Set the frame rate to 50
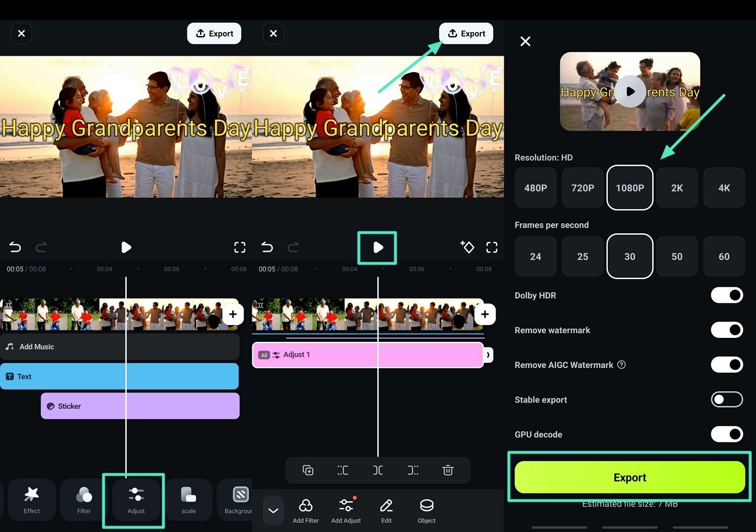Image resolution: width=756 pixels, height=532 pixels. click(x=677, y=256)
